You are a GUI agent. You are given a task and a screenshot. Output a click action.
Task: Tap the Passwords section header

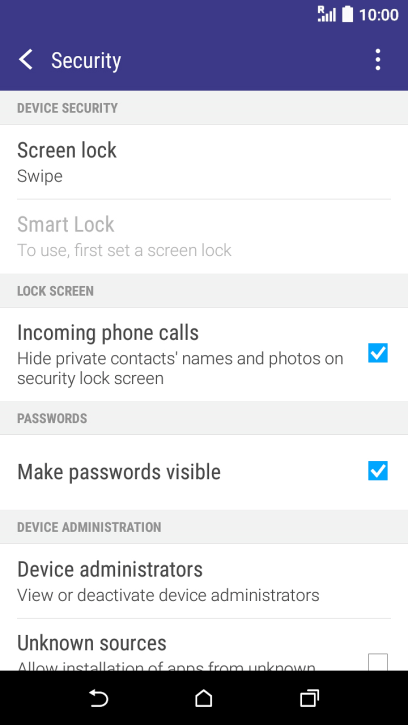[52, 418]
